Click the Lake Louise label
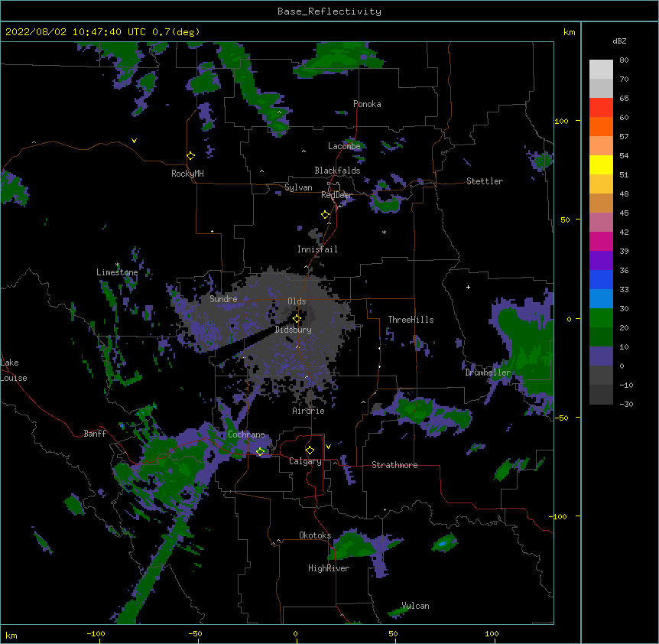The width and height of the screenshot is (659, 644). (x=14, y=370)
